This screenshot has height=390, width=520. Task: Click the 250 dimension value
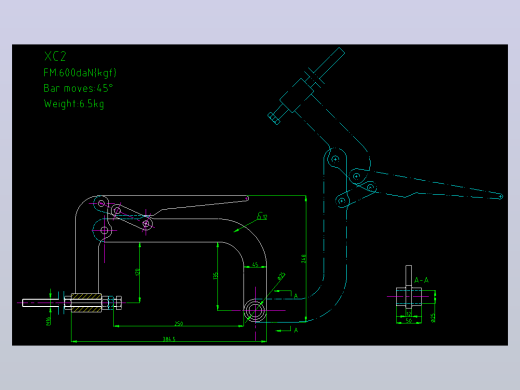tap(179, 323)
